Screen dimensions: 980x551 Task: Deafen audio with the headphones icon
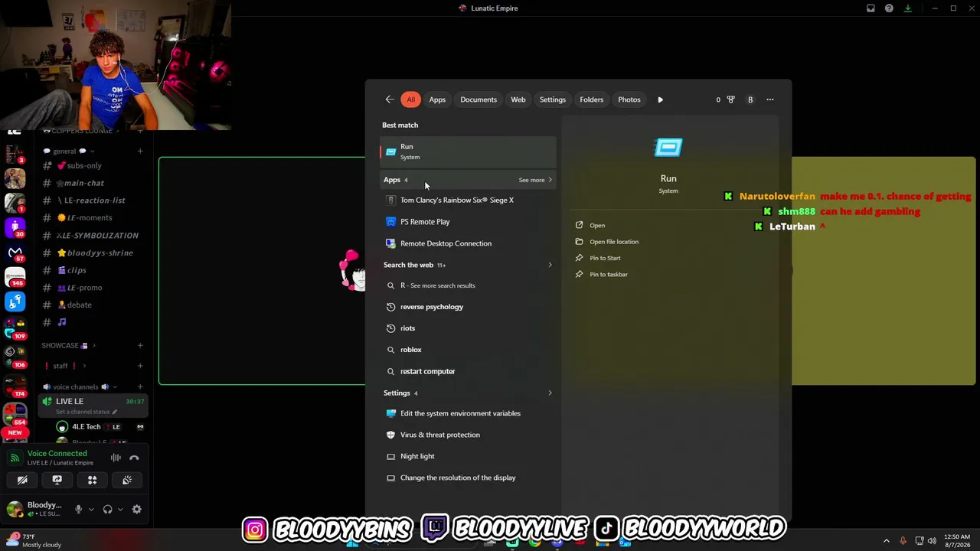pos(107,510)
